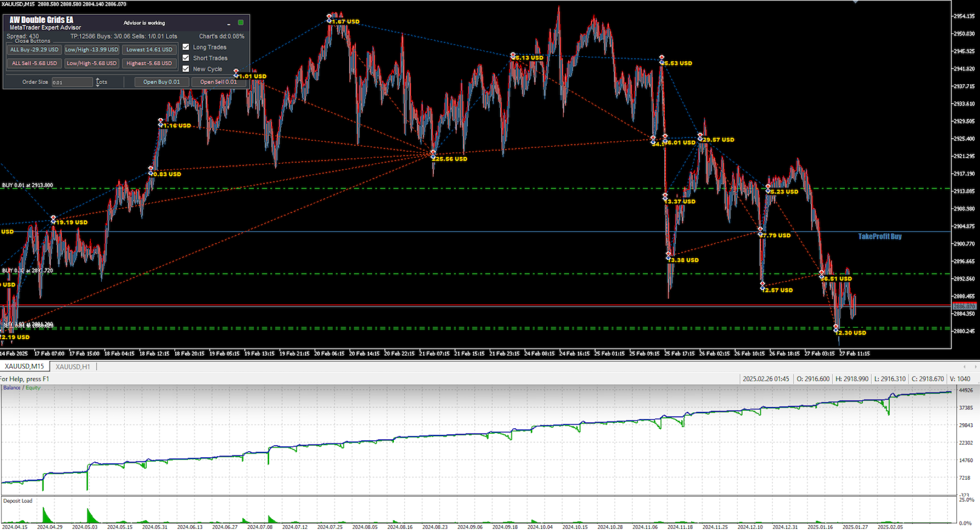The height and width of the screenshot is (530, 980).
Task: Untick the Short Trades checkbox
Action: (186, 58)
